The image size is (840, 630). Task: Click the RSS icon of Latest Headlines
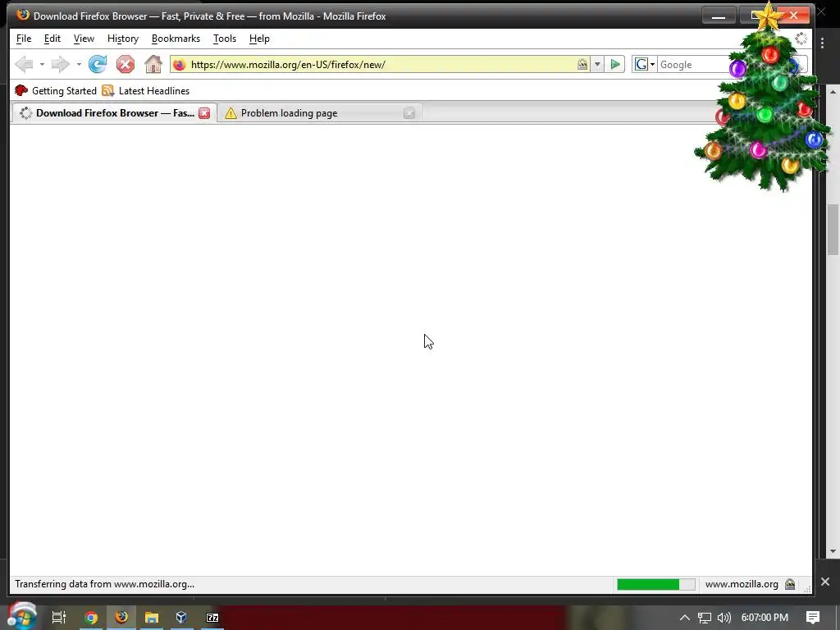108,90
